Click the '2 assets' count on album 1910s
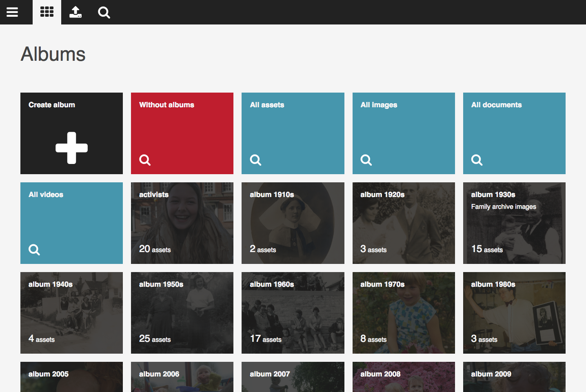Image resolution: width=586 pixels, height=392 pixels. (x=263, y=249)
